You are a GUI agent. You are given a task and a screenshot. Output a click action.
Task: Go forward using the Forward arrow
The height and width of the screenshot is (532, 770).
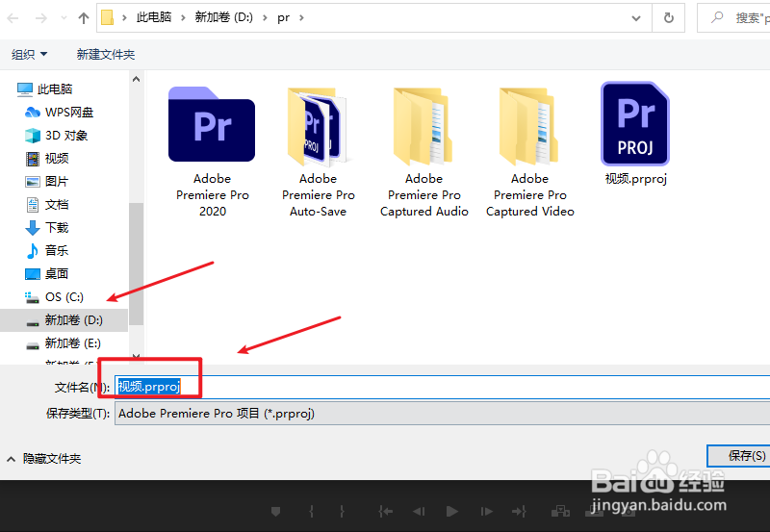(x=41, y=18)
